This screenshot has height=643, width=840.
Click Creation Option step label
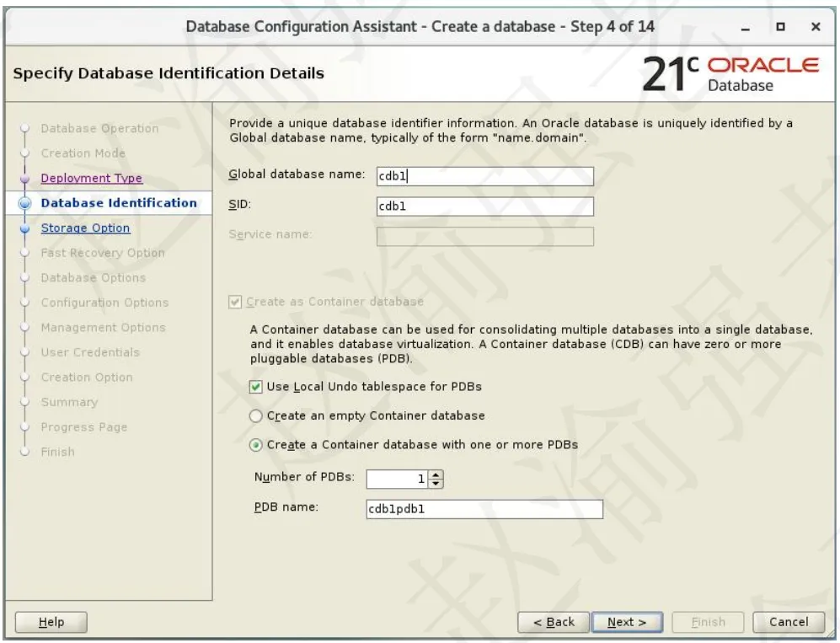point(87,378)
